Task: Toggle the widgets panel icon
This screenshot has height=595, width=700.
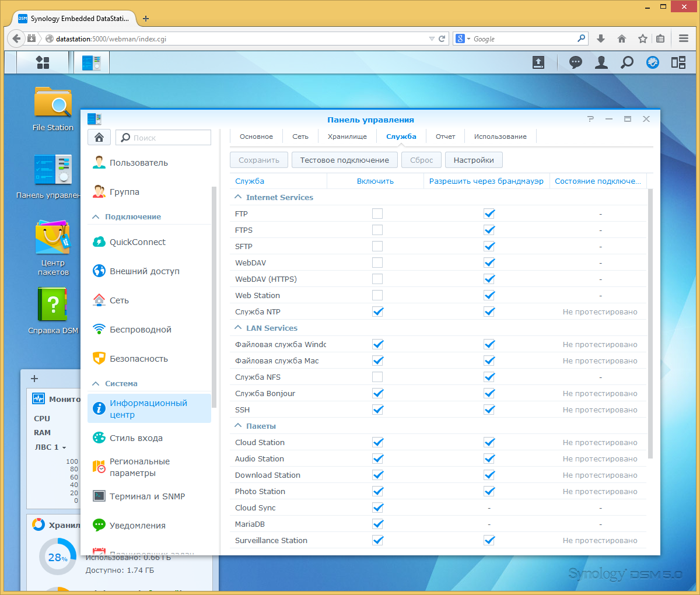Action: (x=678, y=62)
